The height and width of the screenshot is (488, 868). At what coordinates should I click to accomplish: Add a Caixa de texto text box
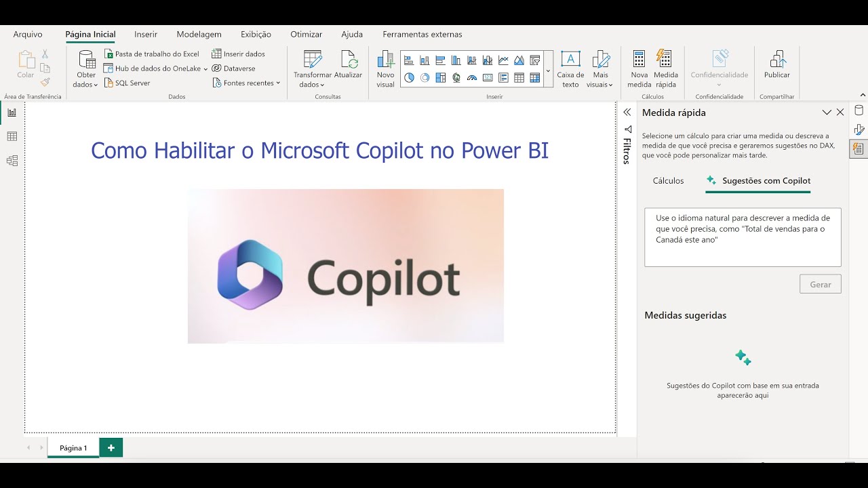point(570,68)
